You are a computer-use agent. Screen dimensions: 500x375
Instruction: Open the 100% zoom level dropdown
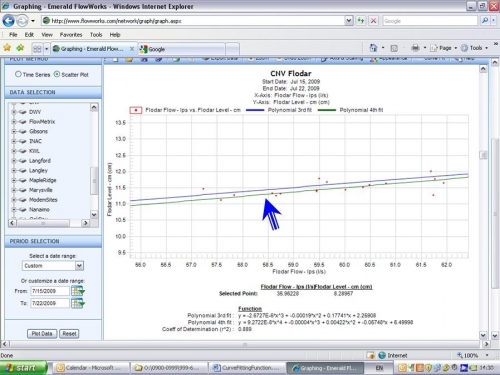pos(487,355)
